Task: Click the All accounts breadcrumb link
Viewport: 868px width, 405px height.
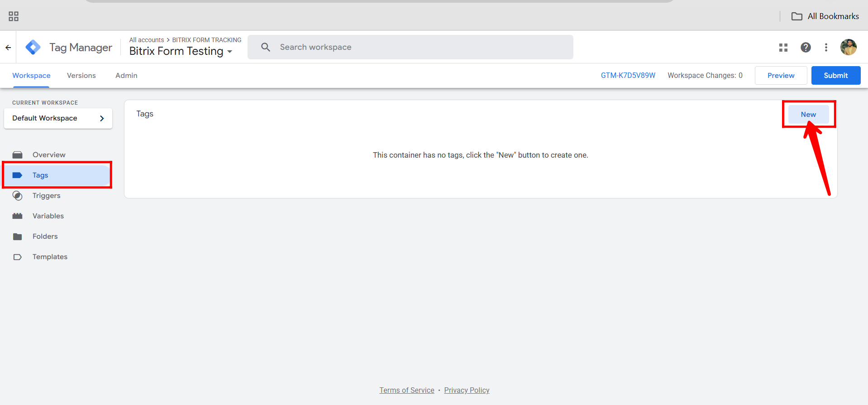Action: (x=147, y=40)
